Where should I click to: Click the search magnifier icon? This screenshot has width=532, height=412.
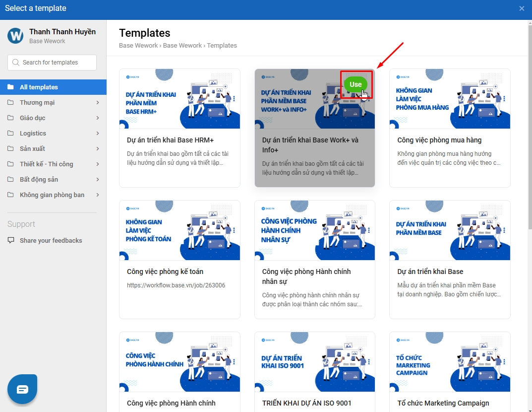coord(15,63)
